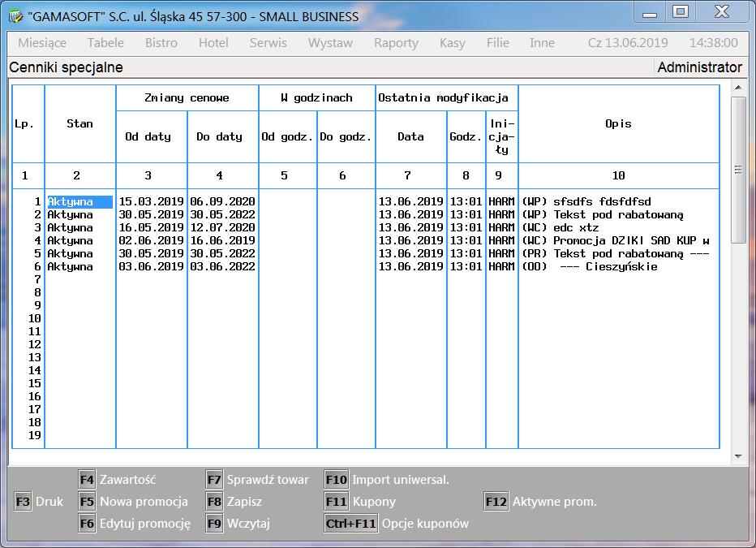Click Od daty 02.06.2019 cell

[x=152, y=241]
